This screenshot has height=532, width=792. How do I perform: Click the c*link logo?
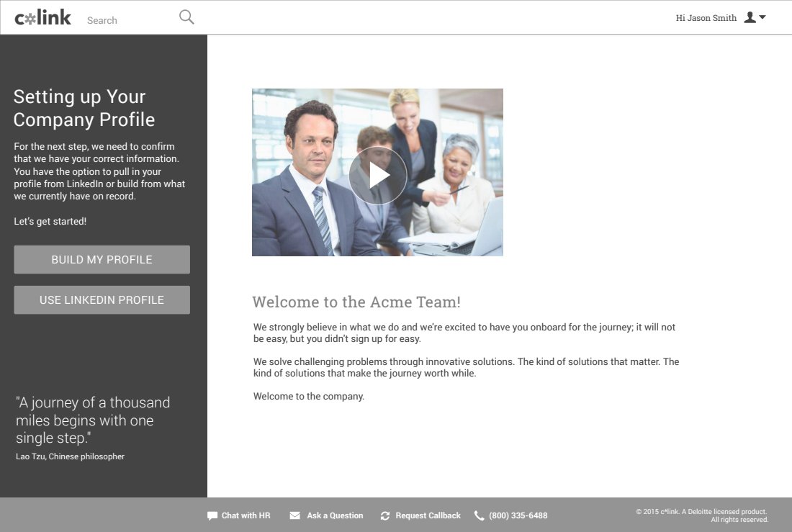[42, 18]
